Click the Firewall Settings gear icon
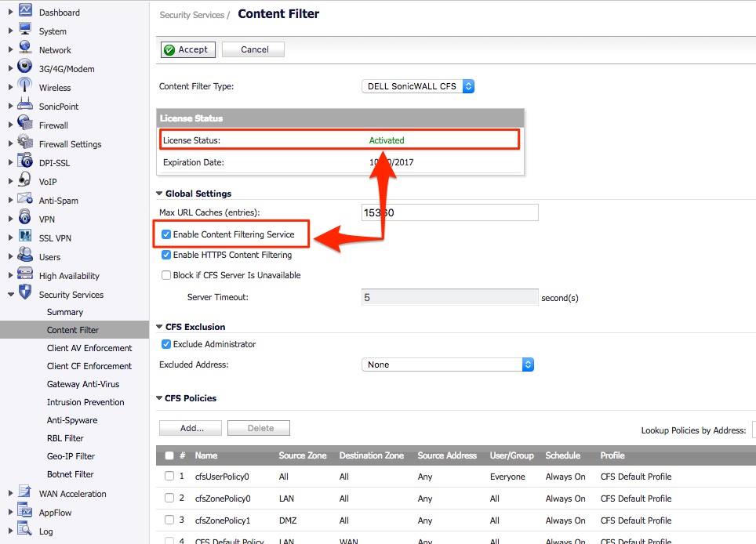This screenshot has width=756, height=544. click(x=25, y=142)
